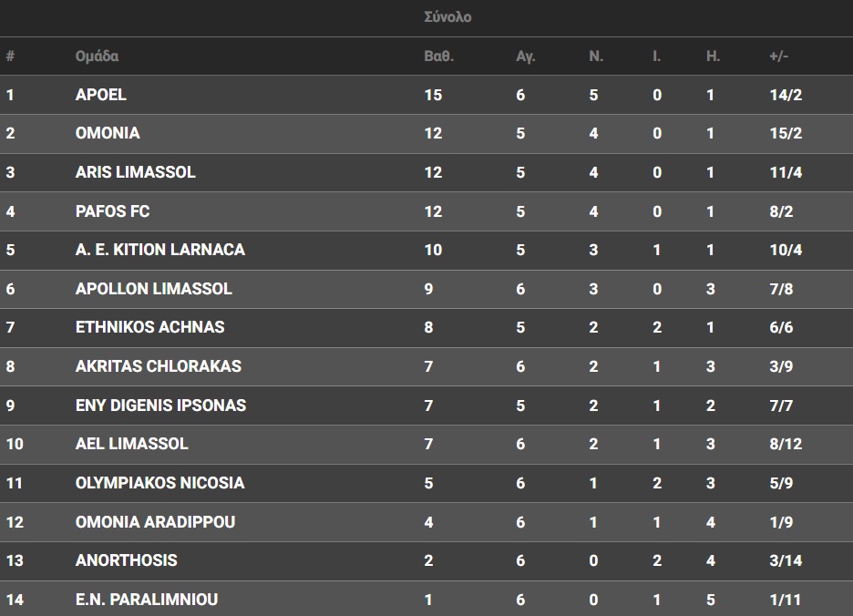Select ARIS LIMASSOL in the standings
The width and height of the screenshot is (853, 616).
coord(135,172)
